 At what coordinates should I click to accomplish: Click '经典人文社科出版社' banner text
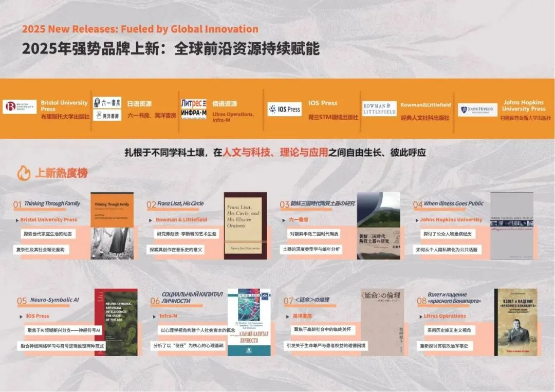(425, 118)
